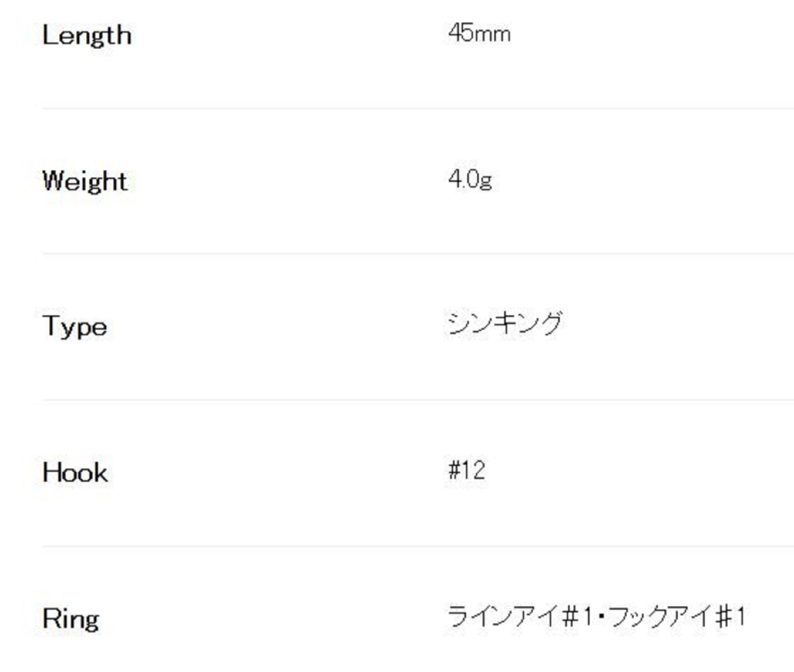Image resolution: width=794 pixels, height=672 pixels.
Task: Click the Length row label
Action: pyautogui.click(x=87, y=36)
